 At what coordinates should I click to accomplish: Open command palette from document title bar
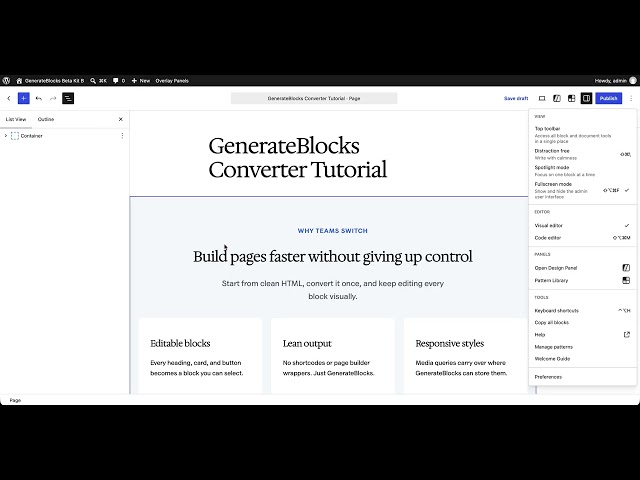(314, 98)
